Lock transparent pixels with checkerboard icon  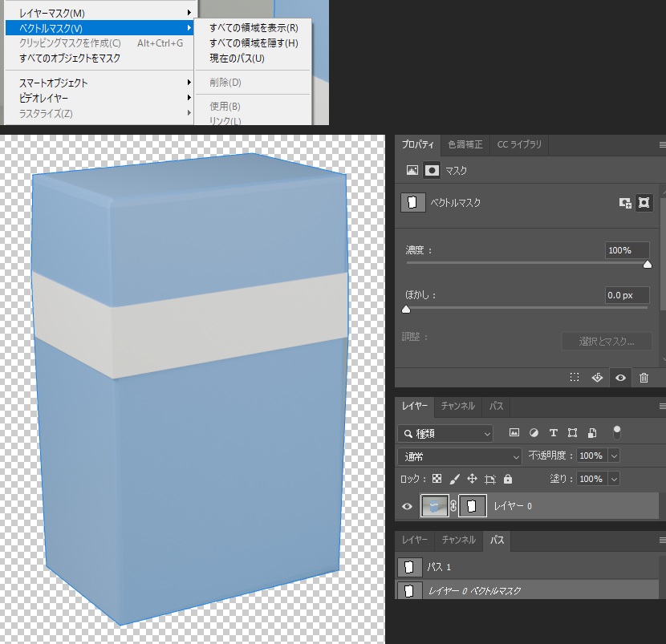[437, 480]
